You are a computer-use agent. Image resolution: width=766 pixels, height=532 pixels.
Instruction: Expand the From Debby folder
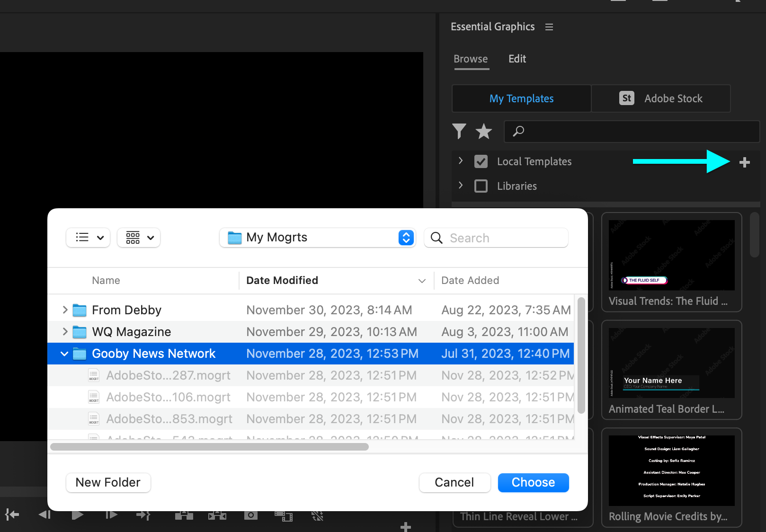coord(65,310)
